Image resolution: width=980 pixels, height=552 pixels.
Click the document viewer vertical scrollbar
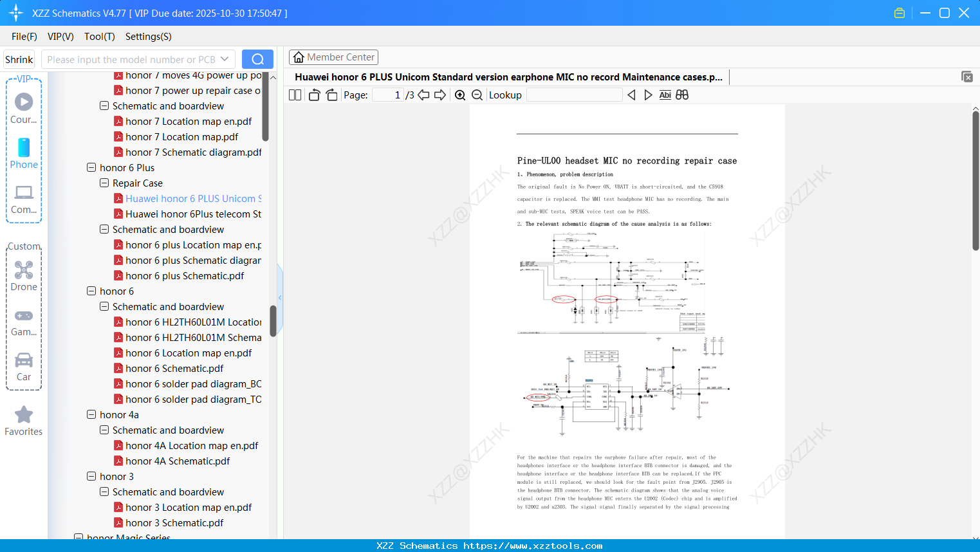(975, 180)
